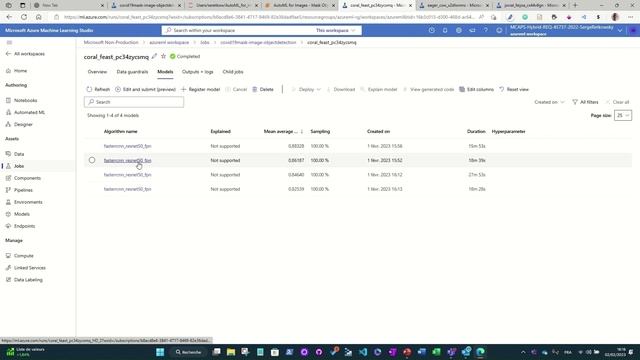This screenshot has width=640, height=360.
Task: Select the Models tab
Action: click(x=165, y=72)
